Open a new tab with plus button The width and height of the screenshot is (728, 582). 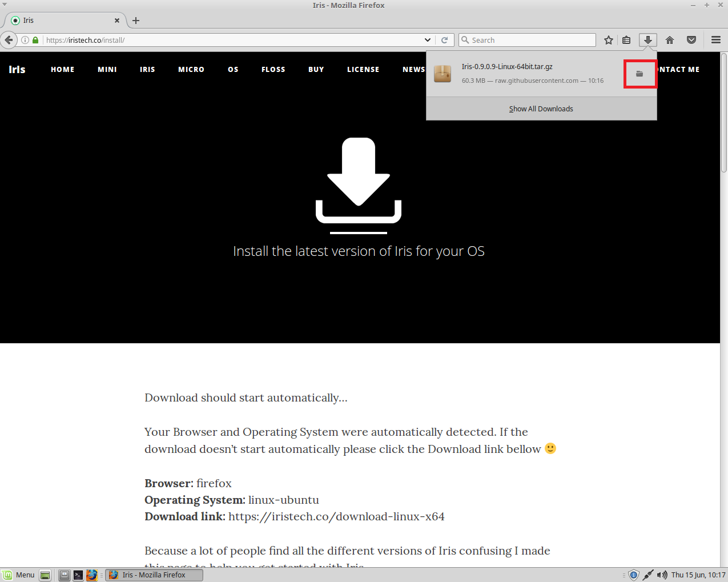136,21
